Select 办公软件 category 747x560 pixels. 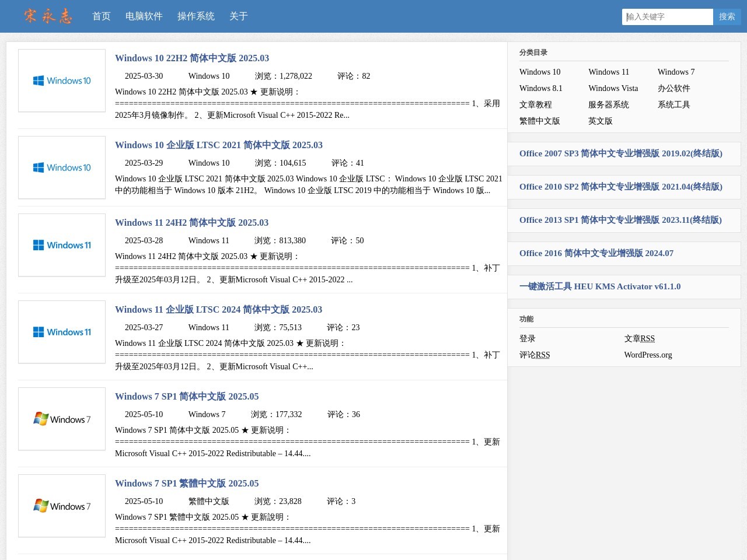pyautogui.click(x=674, y=89)
